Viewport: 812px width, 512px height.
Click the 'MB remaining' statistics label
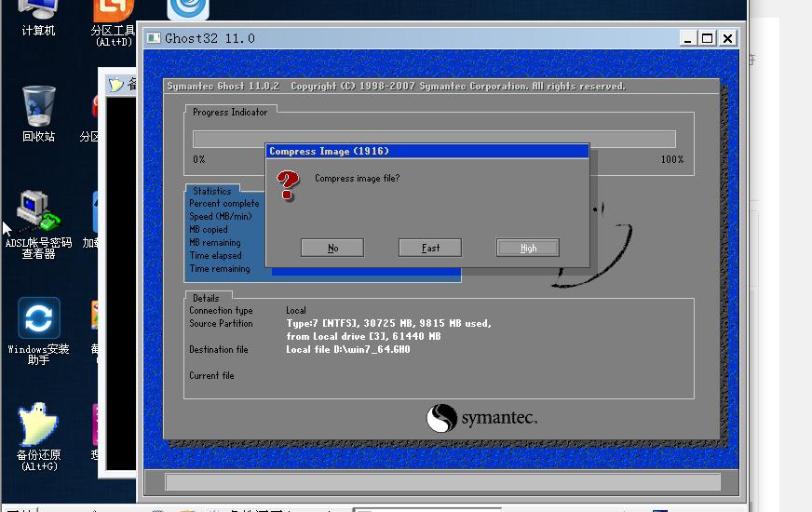coord(215,242)
